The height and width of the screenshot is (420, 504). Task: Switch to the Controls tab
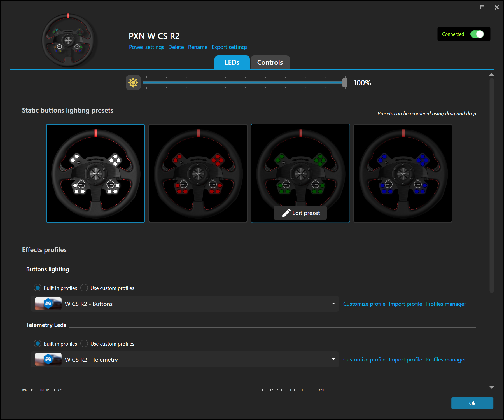click(x=270, y=62)
